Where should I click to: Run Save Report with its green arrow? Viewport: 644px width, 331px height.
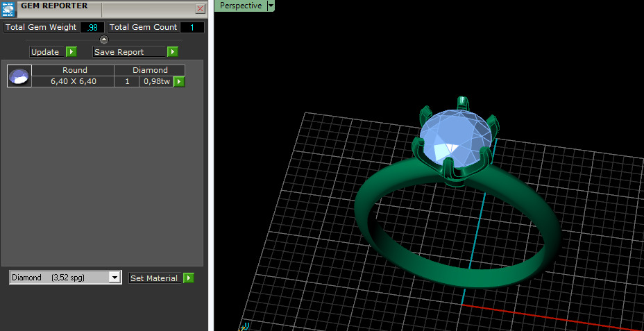tap(173, 52)
